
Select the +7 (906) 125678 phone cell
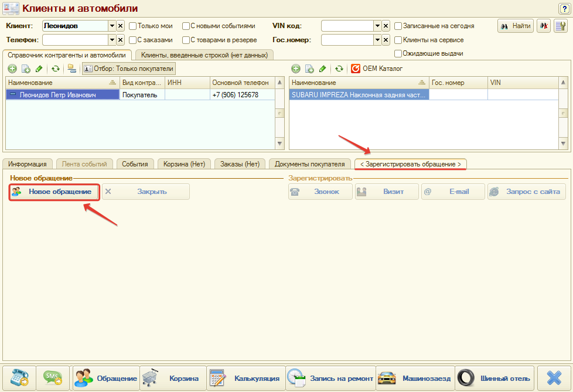[x=243, y=94]
